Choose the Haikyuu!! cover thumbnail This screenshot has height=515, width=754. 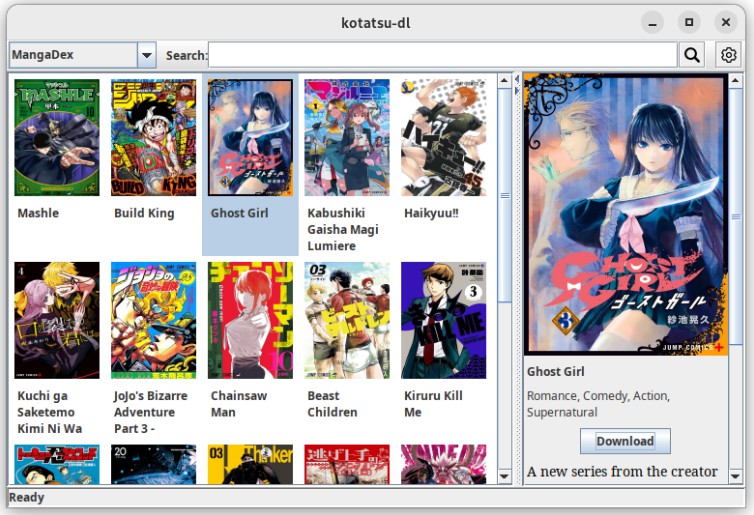(443, 138)
